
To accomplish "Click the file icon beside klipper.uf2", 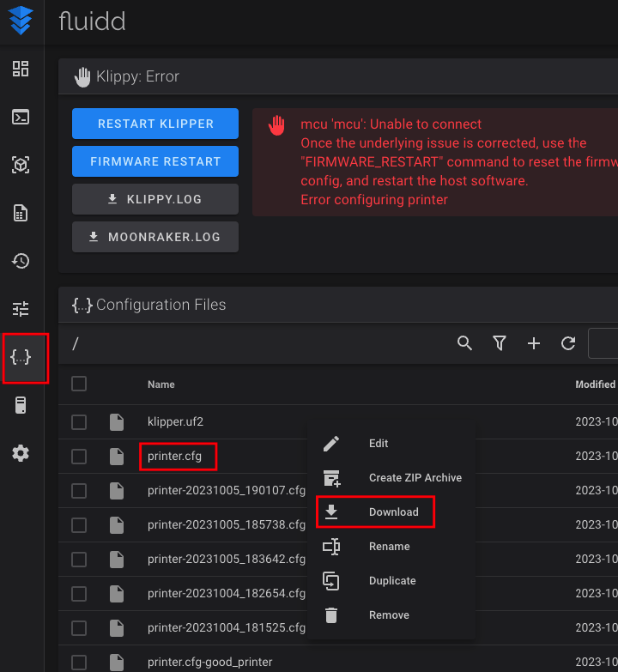I will (x=117, y=422).
